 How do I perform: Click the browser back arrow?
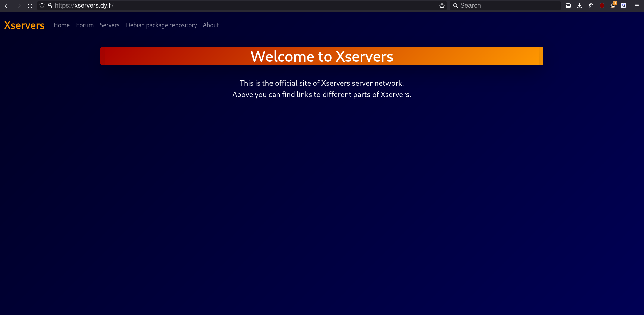click(7, 6)
